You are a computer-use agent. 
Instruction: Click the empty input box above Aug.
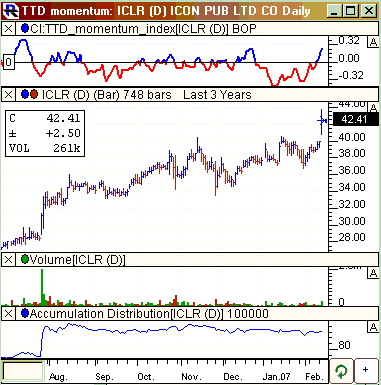23,371
